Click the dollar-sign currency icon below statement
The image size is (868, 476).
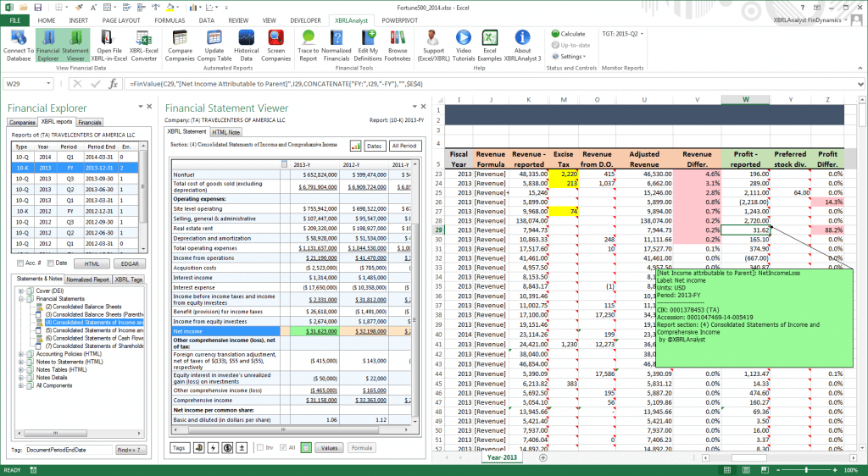(x=227, y=448)
